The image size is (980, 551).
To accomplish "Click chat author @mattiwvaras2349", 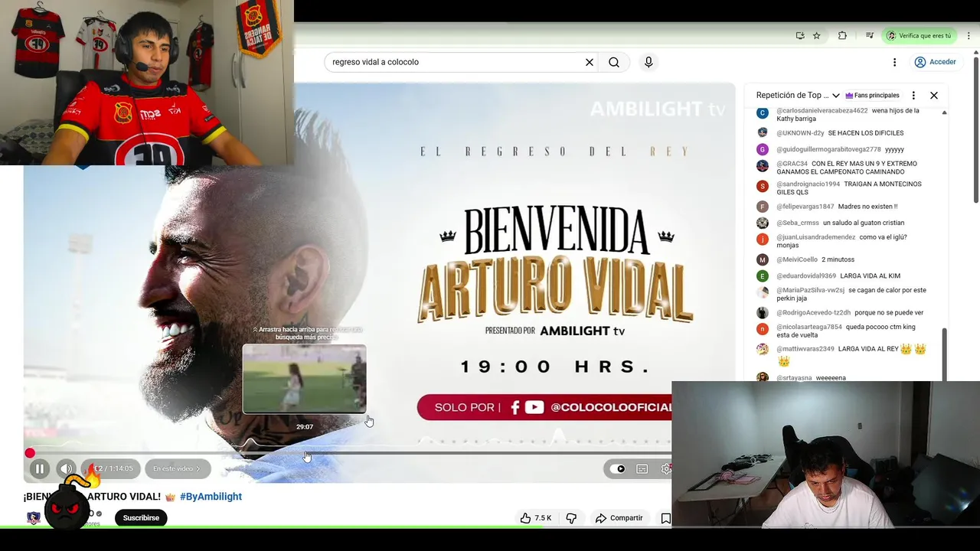I will 805,349.
